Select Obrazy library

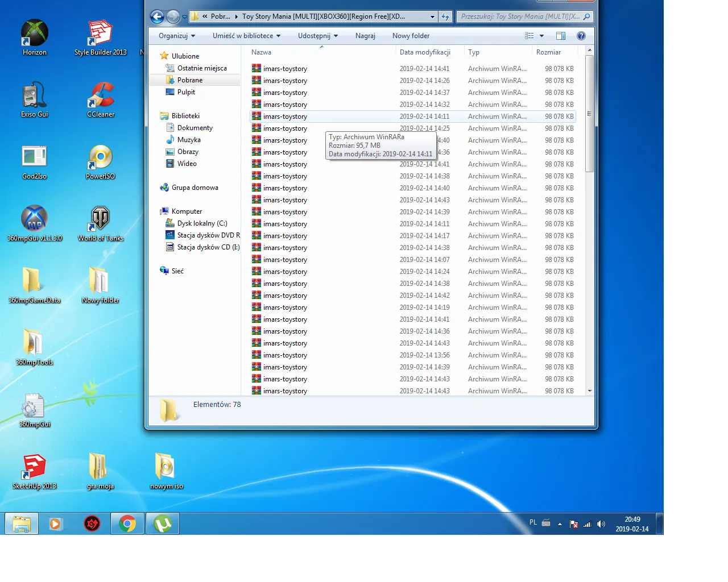point(188,152)
